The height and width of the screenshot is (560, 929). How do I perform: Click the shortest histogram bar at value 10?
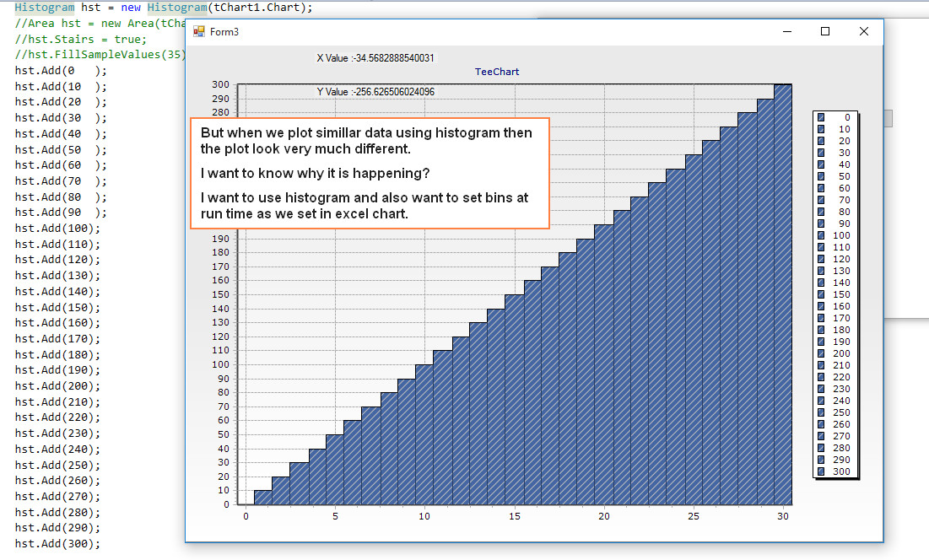click(263, 498)
